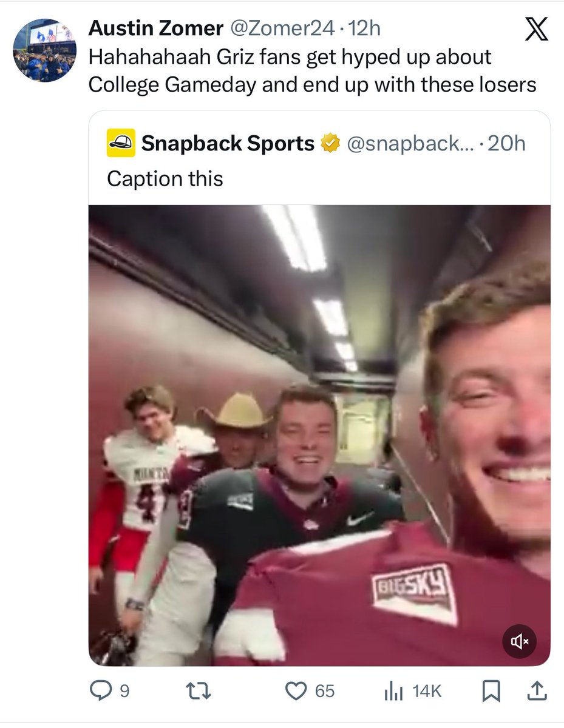Click the gold verified badge
The height and width of the screenshot is (728, 564).
pyautogui.click(x=330, y=144)
